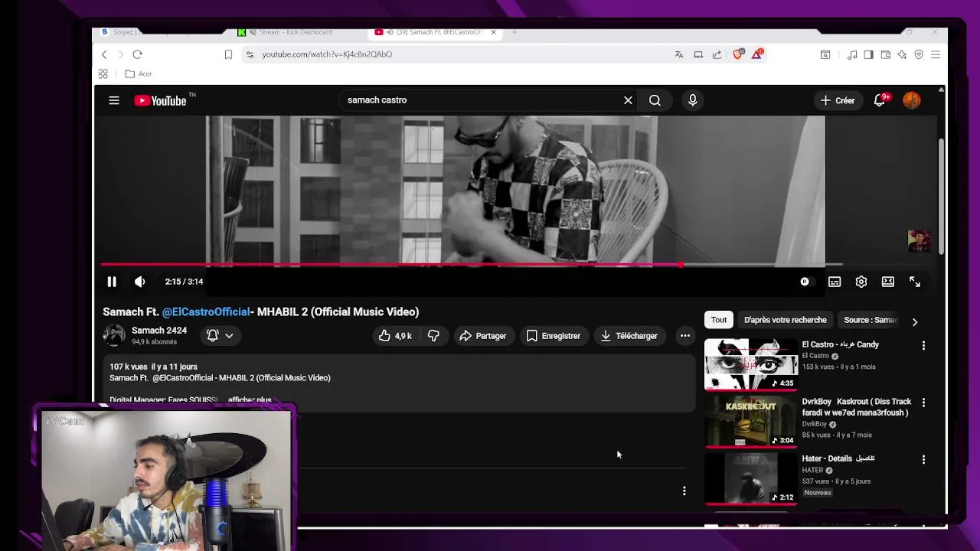Switch player to theater mode

click(888, 282)
